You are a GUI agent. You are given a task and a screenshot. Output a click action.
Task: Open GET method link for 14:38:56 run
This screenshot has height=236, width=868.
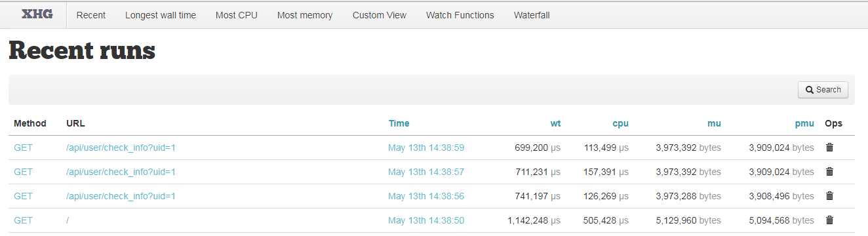(x=23, y=196)
